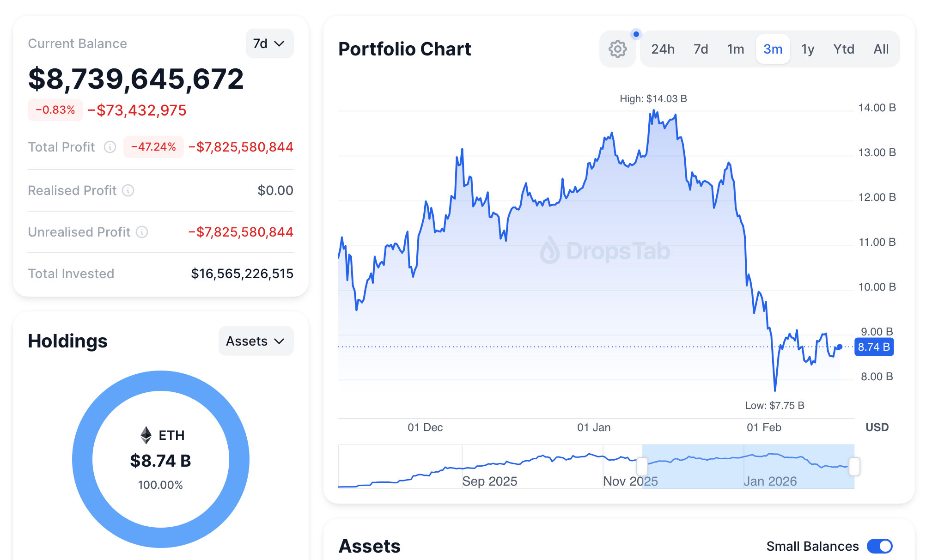Screen dimensions: 926x560
Task: Select the 3m chart range
Action: [773, 49]
